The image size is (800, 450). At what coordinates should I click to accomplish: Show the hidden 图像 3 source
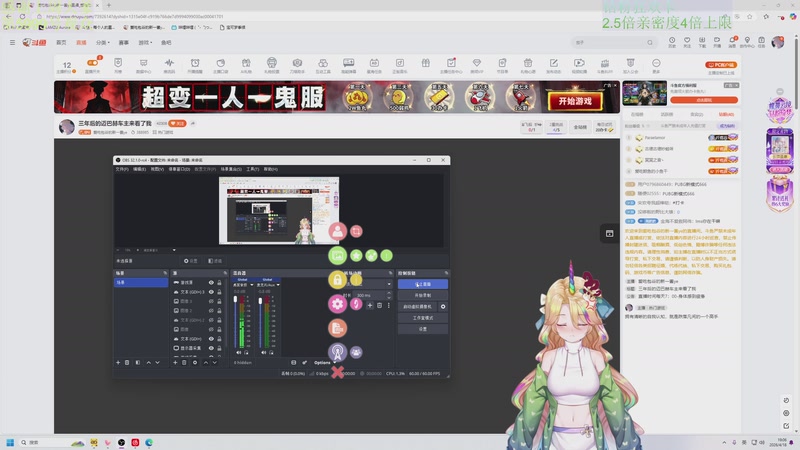211,301
